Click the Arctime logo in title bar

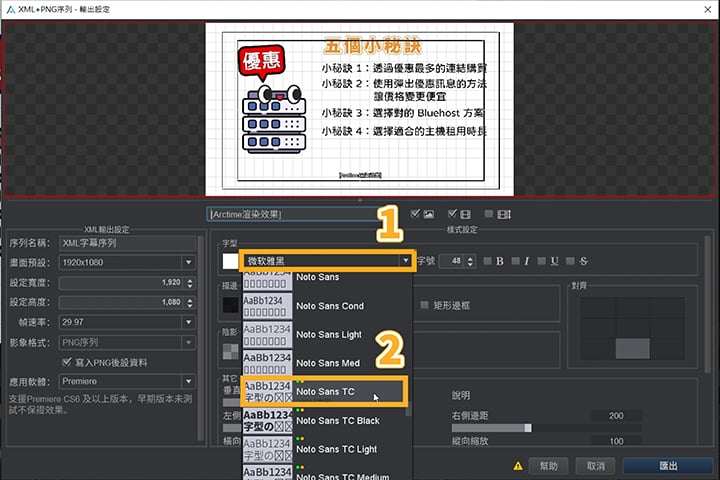(x=10, y=9)
